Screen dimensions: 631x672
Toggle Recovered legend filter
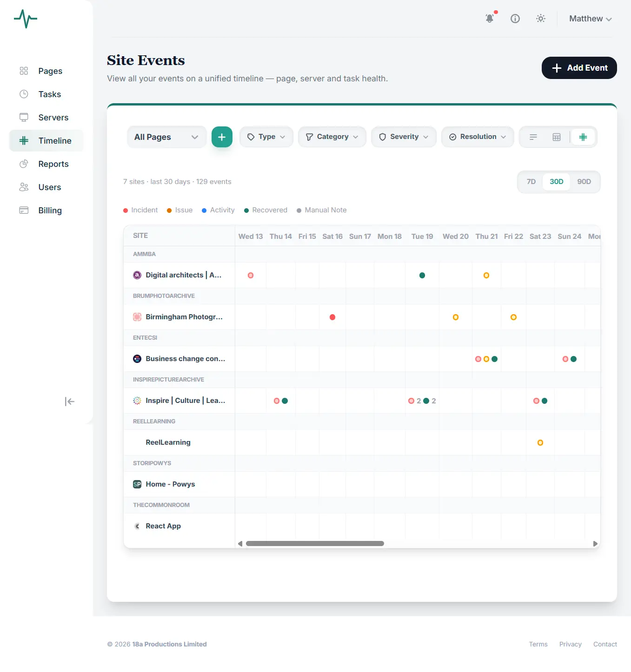coord(266,210)
